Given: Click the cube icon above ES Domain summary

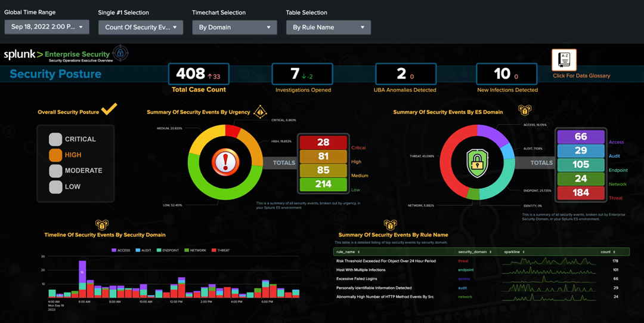Looking at the screenshot, I should 524,110.
